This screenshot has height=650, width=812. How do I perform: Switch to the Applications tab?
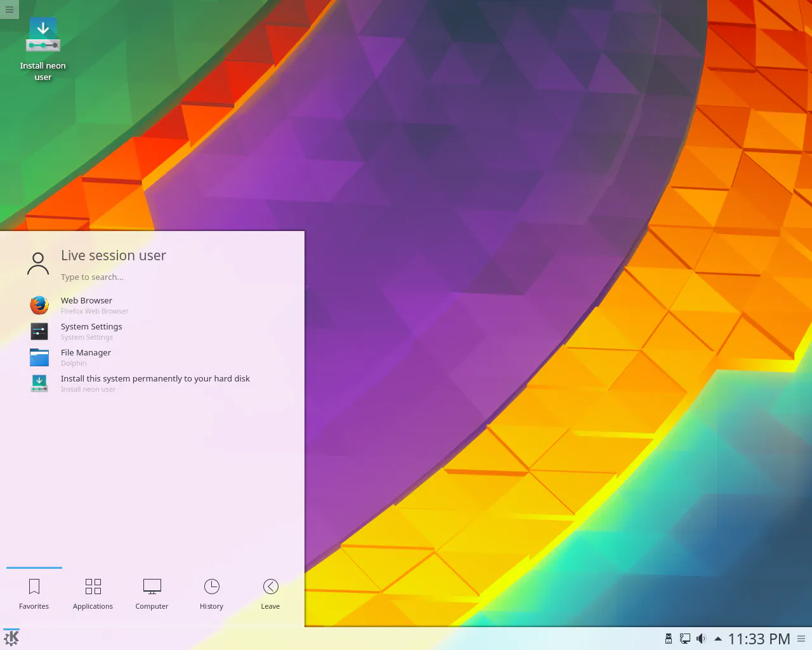pyautogui.click(x=93, y=594)
